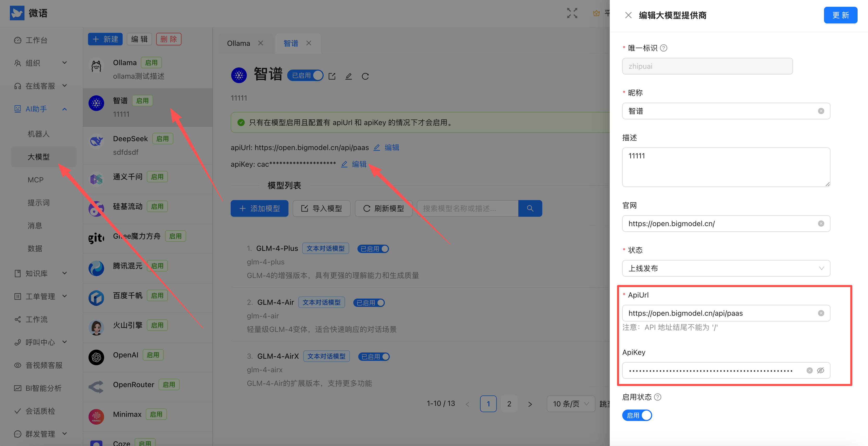Image resolution: width=868 pixels, height=446 pixels.
Task: Toggle ApiKey visibility eye icon
Action: [821, 370]
